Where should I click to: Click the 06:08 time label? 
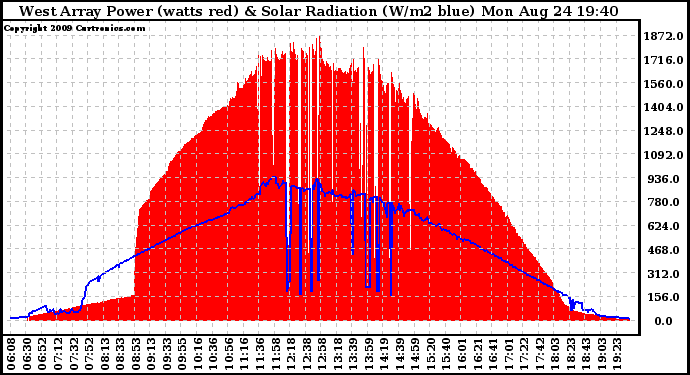(11, 354)
